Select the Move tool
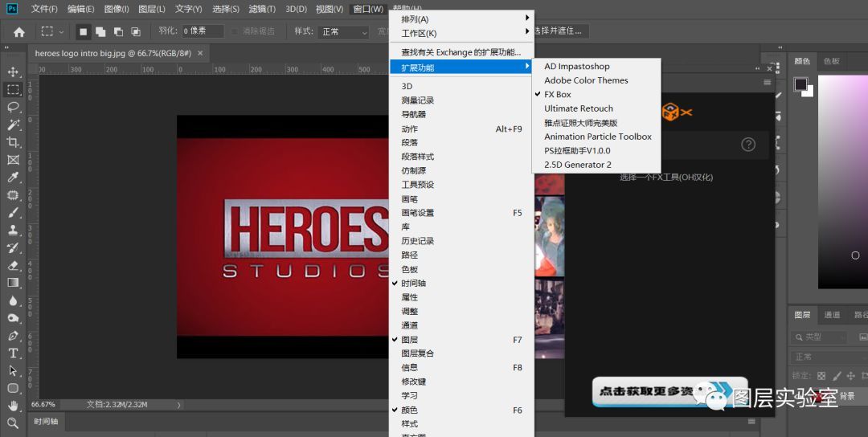 click(13, 71)
